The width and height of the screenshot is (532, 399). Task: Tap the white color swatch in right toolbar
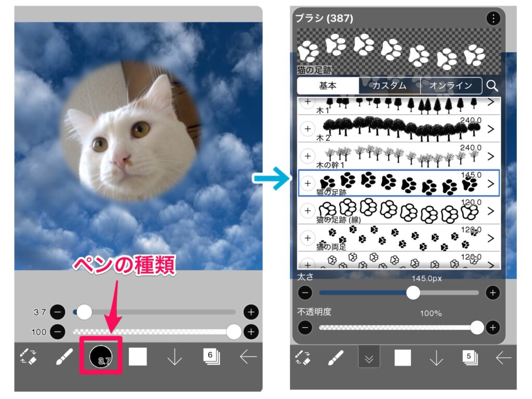pyautogui.click(x=402, y=357)
